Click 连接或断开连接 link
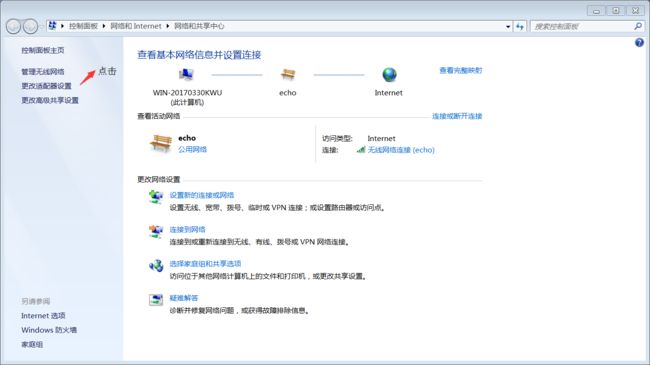Viewport: 650px width, 365px height. tap(457, 116)
